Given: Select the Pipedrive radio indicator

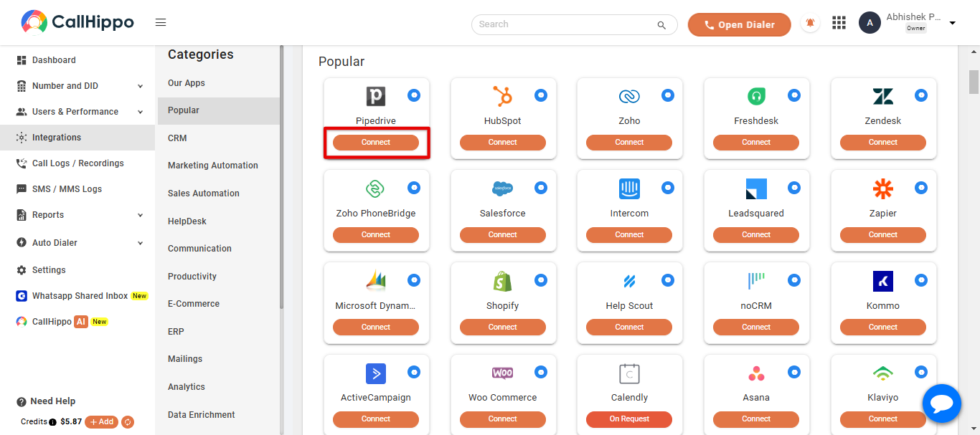Looking at the screenshot, I should tap(414, 95).
